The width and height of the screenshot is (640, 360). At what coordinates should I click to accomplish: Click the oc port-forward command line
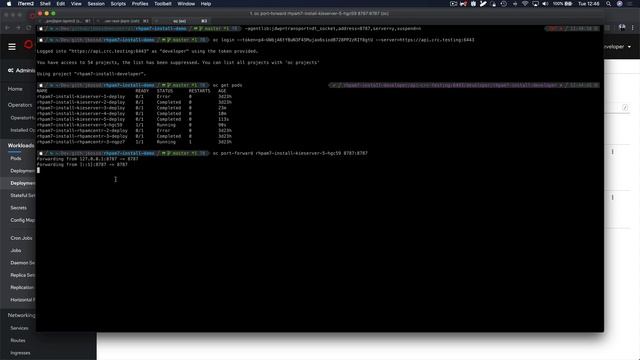(x=290, y=153)
